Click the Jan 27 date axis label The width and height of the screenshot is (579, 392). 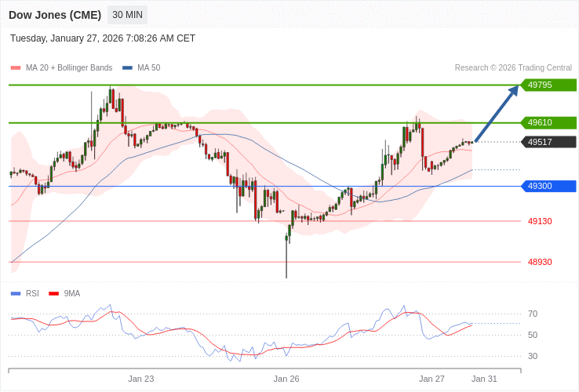tap(432, 379)
